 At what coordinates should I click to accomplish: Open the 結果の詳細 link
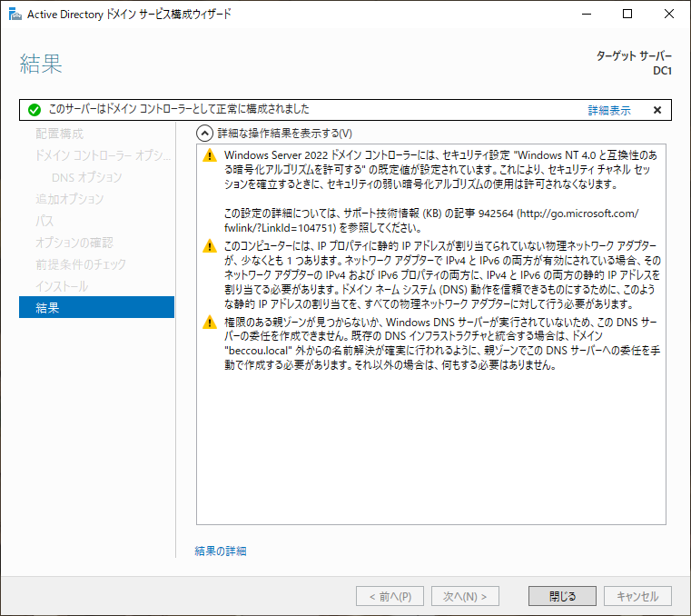click(221, 551)
